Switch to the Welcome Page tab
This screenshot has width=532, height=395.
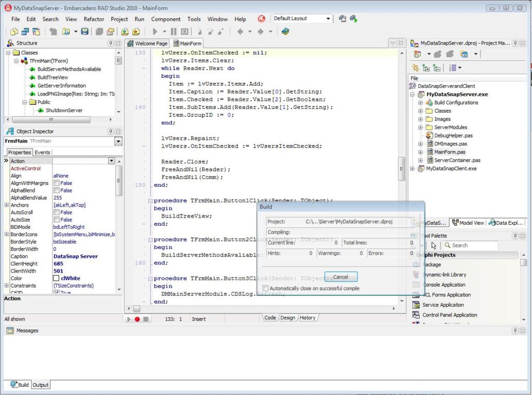150,43
